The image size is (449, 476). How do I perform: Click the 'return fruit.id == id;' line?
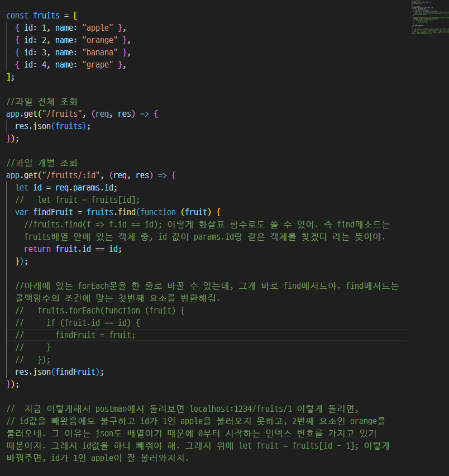tap(73, 249)
